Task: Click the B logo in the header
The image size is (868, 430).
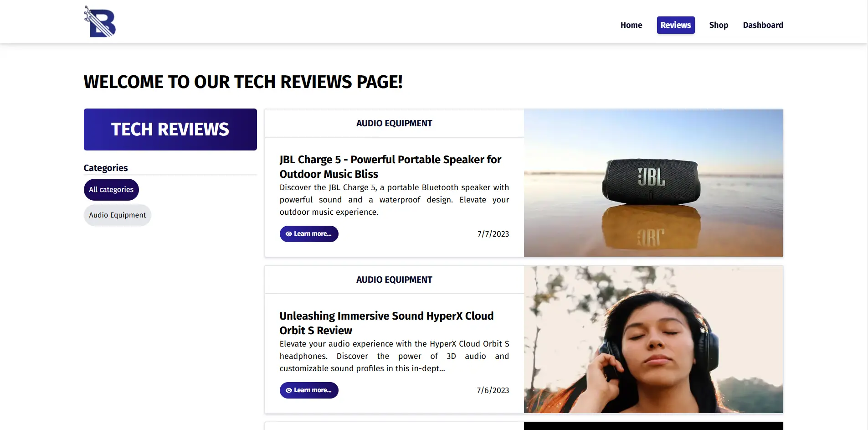Action: [100, 21]
